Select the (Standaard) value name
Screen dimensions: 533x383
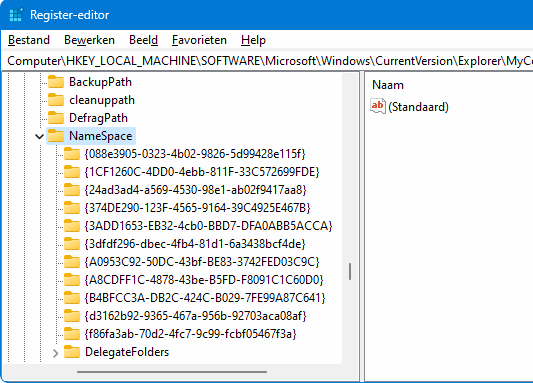[x=418, y=107]
